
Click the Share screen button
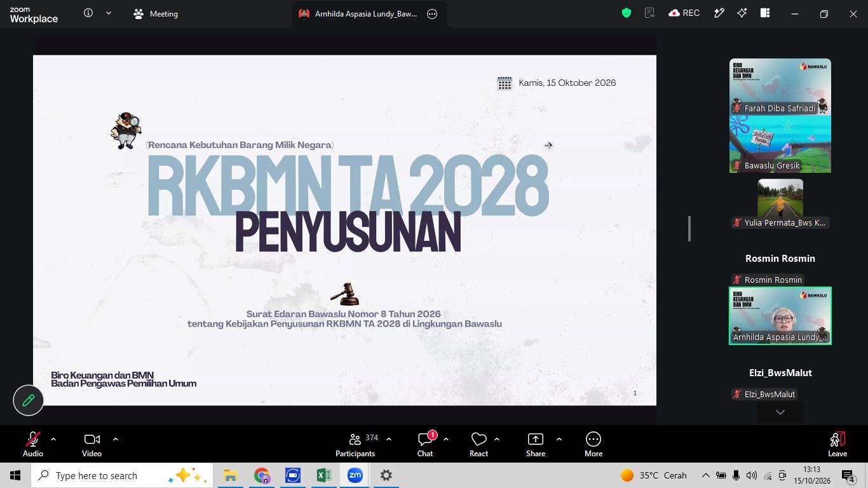click(536, 444)
